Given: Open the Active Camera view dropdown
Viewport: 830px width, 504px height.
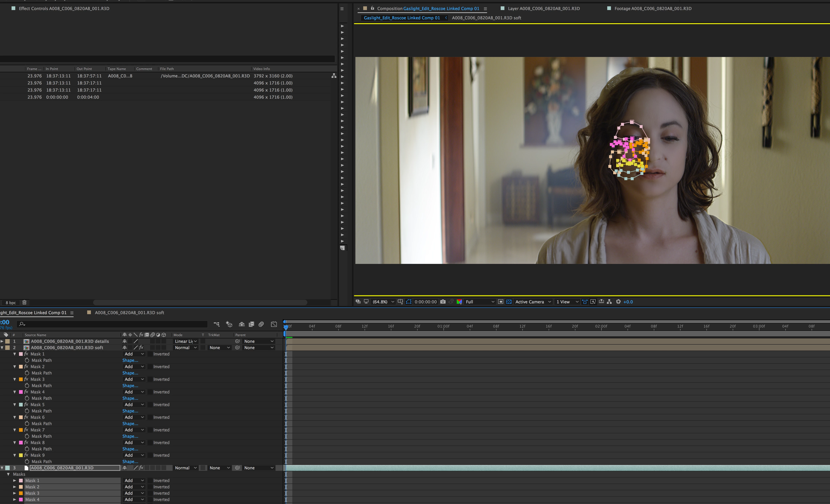Looking at the screenshot, I should 533,302.
